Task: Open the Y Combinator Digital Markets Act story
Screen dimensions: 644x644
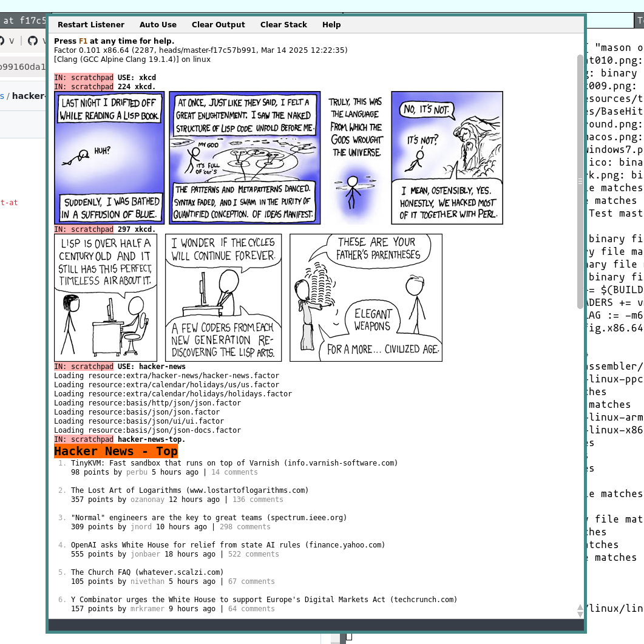Action: tap(263, 600)
